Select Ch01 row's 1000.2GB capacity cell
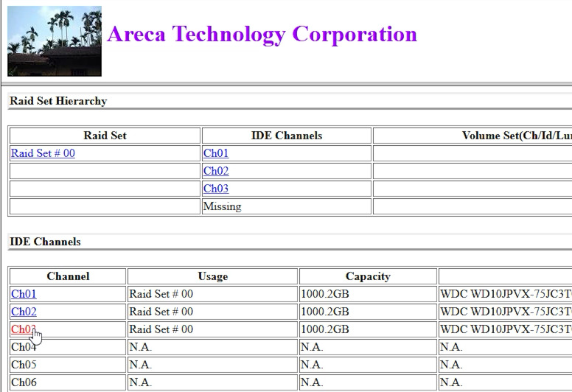Image resolution: width=572 pixels, height=392 pixels. click(368, 294)
